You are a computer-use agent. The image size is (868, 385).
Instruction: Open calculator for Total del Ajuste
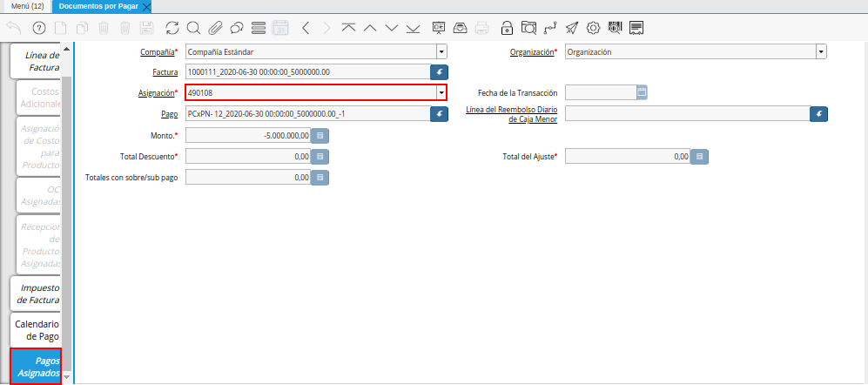pos(700,157)
